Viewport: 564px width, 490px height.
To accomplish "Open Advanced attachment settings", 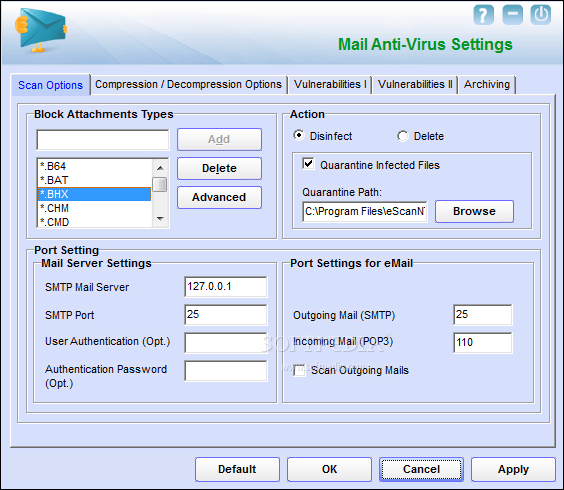I will coord(219,198).
